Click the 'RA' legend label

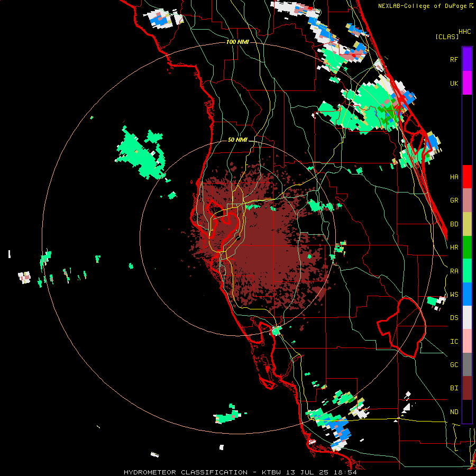coord(454,271)
